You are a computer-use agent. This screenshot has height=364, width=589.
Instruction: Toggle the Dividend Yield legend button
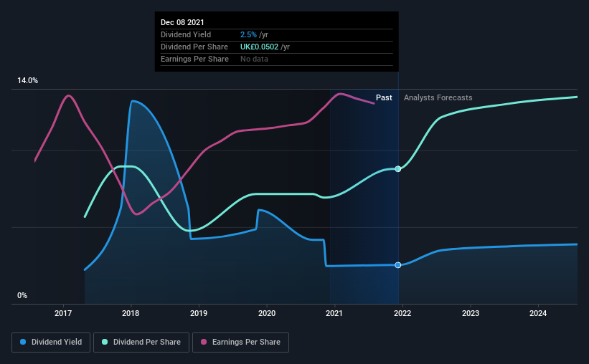[51, 343]
